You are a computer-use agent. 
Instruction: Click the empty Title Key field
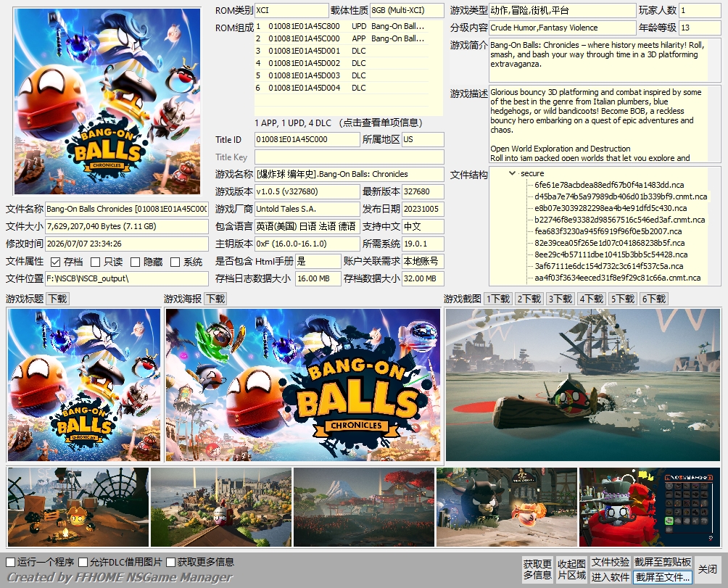click(349, 157)
